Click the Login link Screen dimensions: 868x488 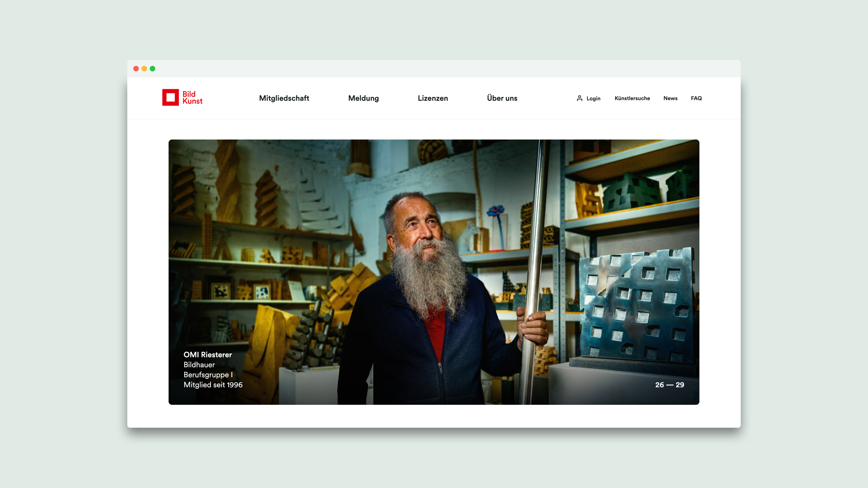(593, 98)
